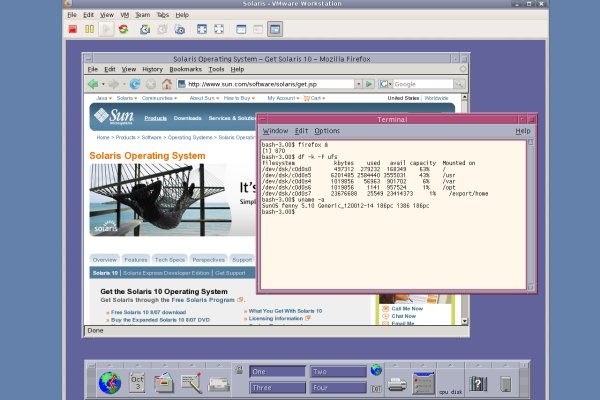This screenshot has height=400, width=600.
Task: Open the Tech Specs tab on Sun page
Action: (x=169, y=259)
